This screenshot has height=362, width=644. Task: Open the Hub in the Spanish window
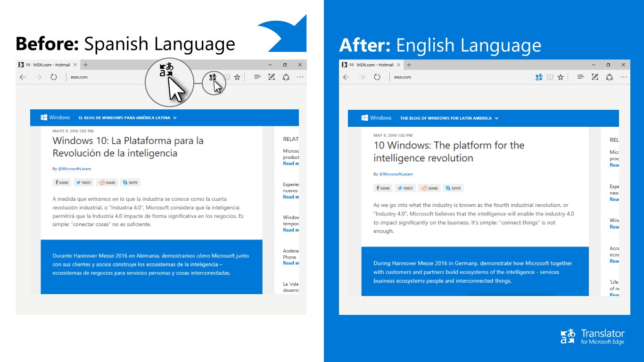pos(257,77)
